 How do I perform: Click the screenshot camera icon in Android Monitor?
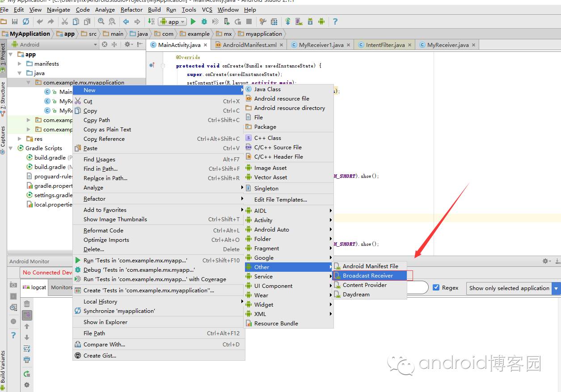(x=13, y=285)
